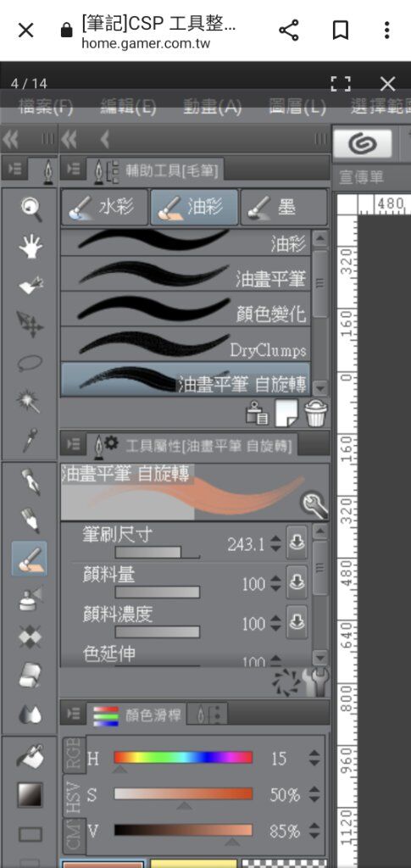This screenshot has height=868, width=411.
Task: Select the Hand move tool
Action: 31,247
